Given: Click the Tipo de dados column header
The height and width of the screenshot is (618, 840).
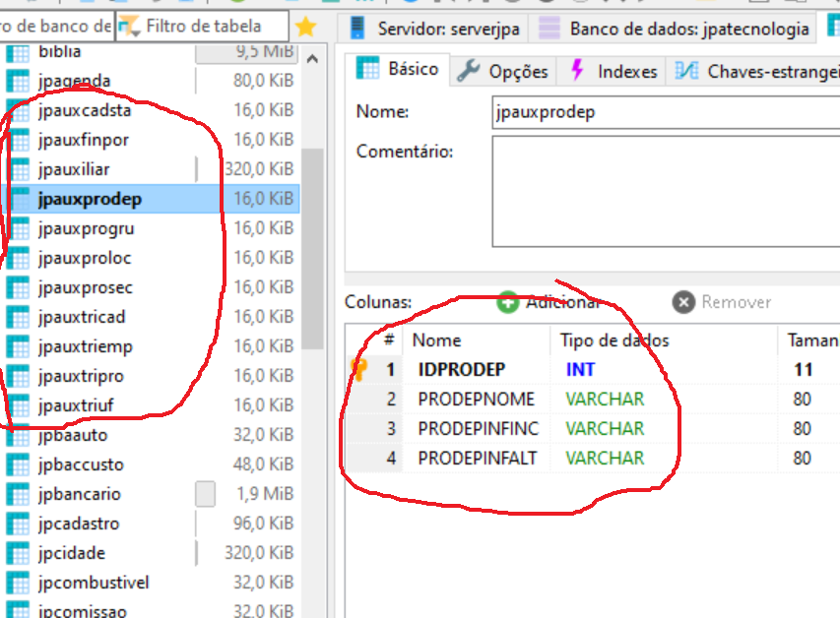Looking at the screenshot, I should tap(614, 340).
